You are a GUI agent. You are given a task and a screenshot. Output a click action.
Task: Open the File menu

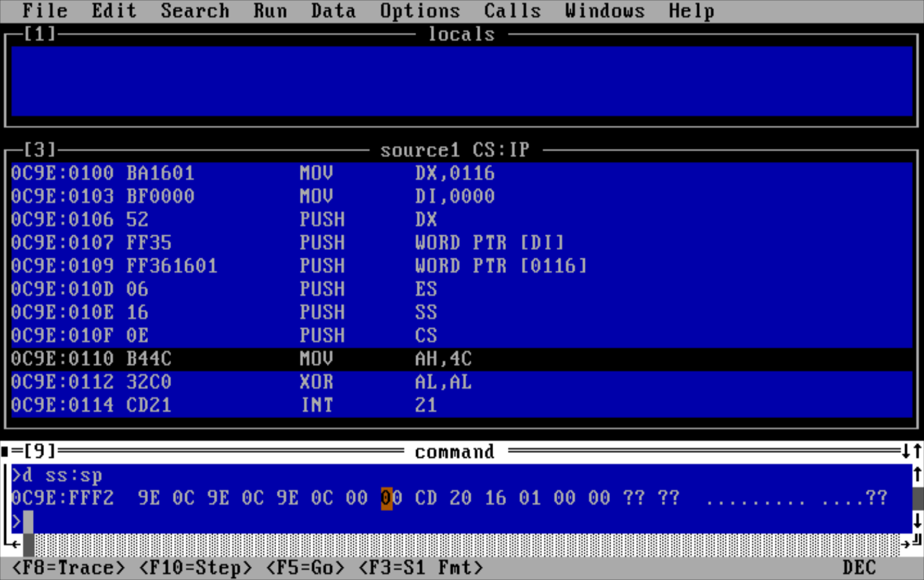coord(45,11)
